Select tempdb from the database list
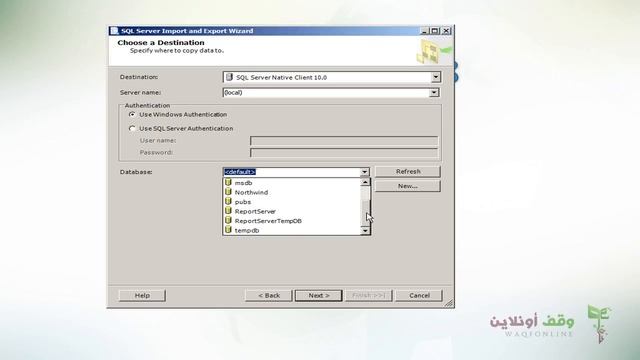Viewport: 640px width, 360px height. pos(292,230)
